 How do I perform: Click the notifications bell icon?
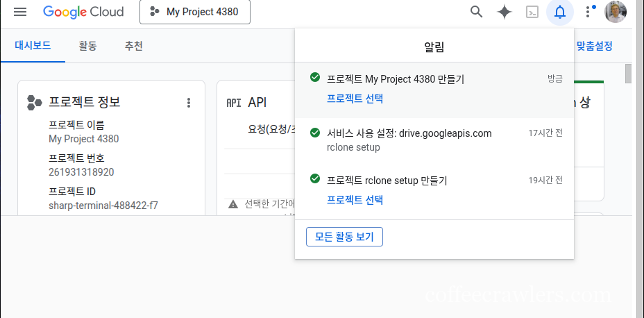pyautogui.click(x=560, y=12)
